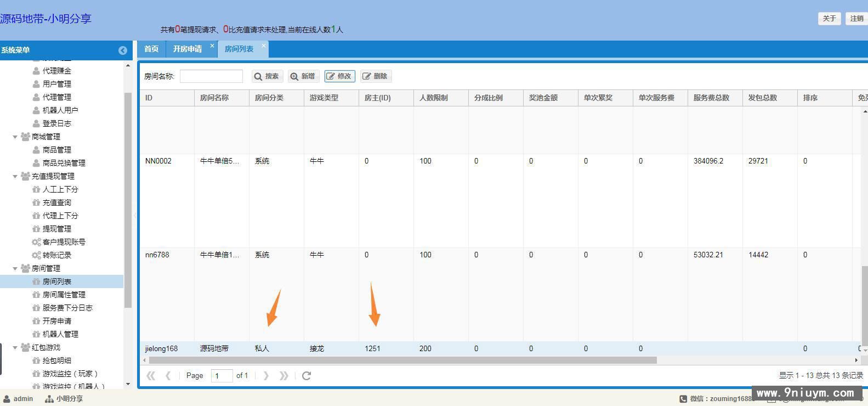Go to the first page of records
Screen dimensions: 868x406
pos(151,376)
